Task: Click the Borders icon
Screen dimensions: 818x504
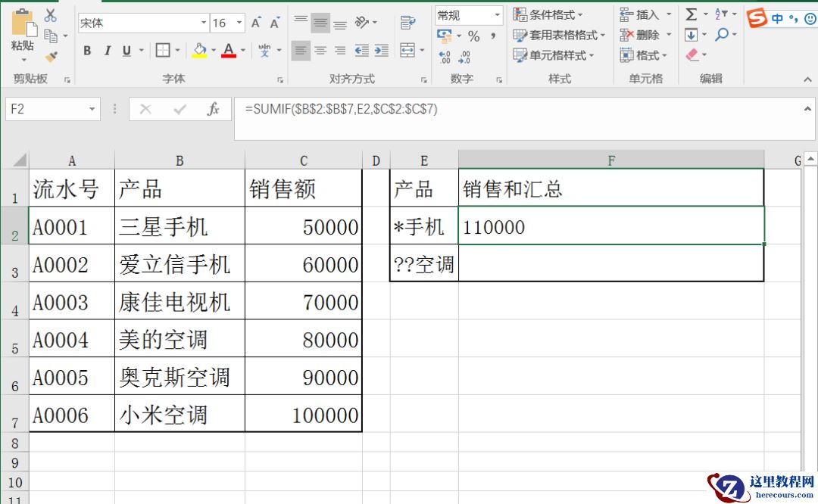Action: pos(163,50)
